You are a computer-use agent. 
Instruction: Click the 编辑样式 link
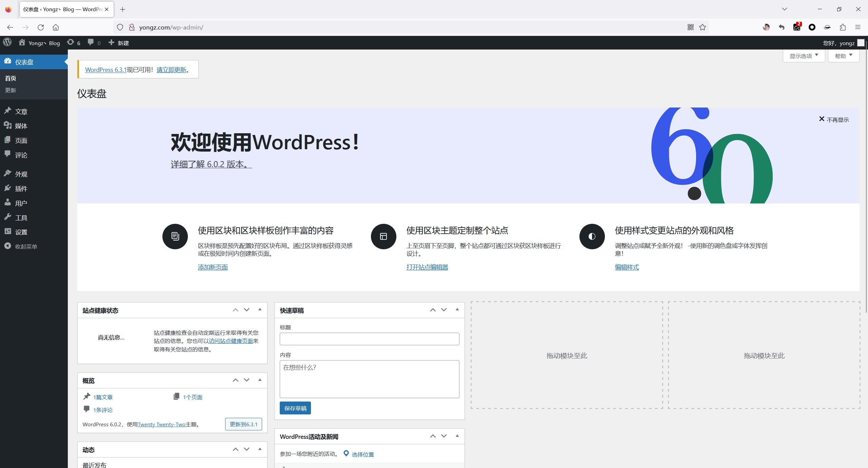coord(627,267)
